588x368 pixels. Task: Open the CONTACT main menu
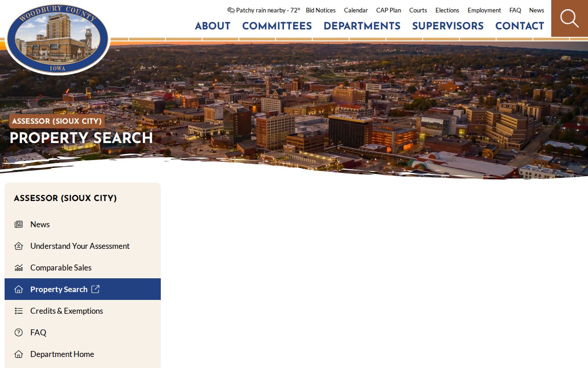pyautogui.click(x=520, y=26)
